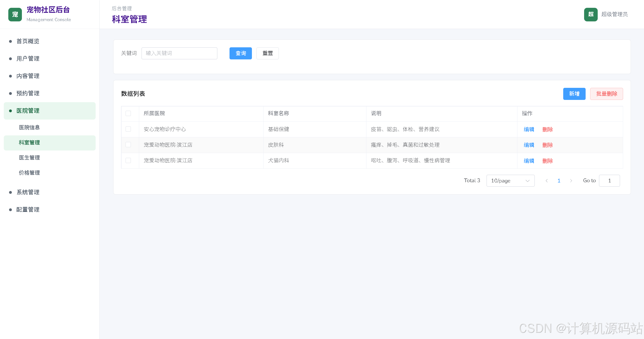Click the 数据列表 heading
Viewport: 644px width, 339px height.
pyautogui.click(x=133, y=94)
